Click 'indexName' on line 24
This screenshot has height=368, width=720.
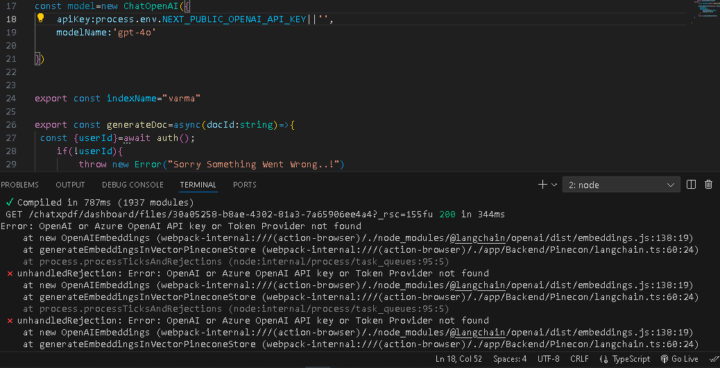(x=131, y=98)
